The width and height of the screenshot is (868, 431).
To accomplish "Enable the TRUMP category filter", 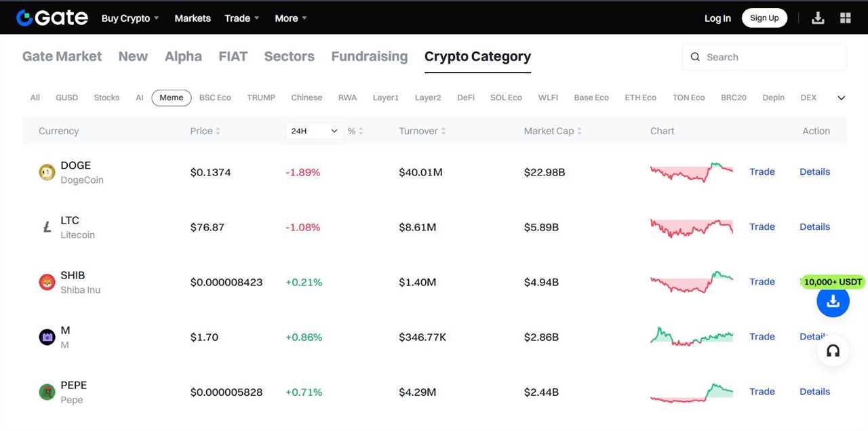I will pos(261,98).
